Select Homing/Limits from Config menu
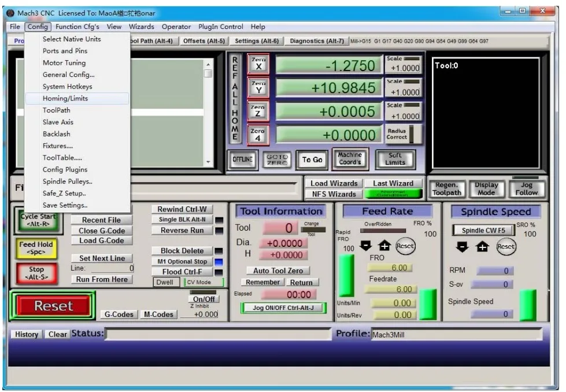The width and height of the screenshot is (566, 392). click(x=65, y=98)
